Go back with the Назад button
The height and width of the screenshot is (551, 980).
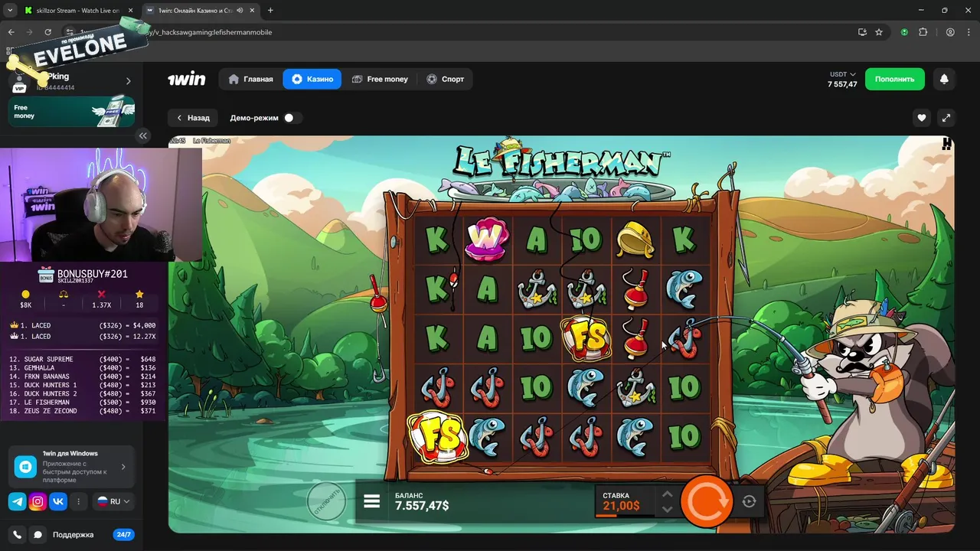point(193,118)
